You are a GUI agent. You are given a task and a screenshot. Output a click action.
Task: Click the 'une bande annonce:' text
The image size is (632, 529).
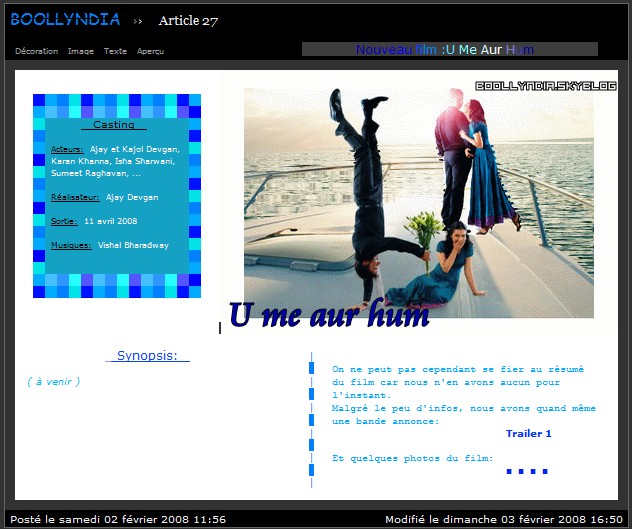pos(385,421)
